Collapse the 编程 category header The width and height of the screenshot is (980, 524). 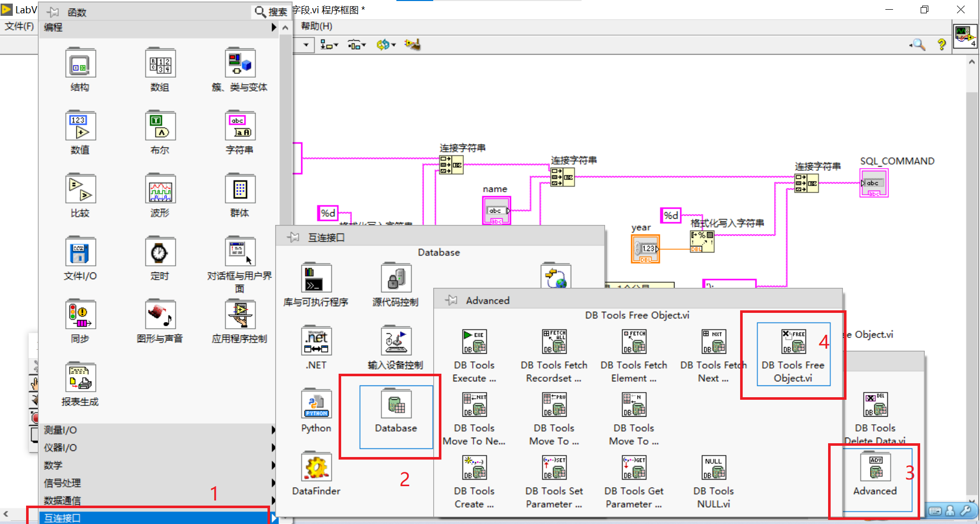159,27
